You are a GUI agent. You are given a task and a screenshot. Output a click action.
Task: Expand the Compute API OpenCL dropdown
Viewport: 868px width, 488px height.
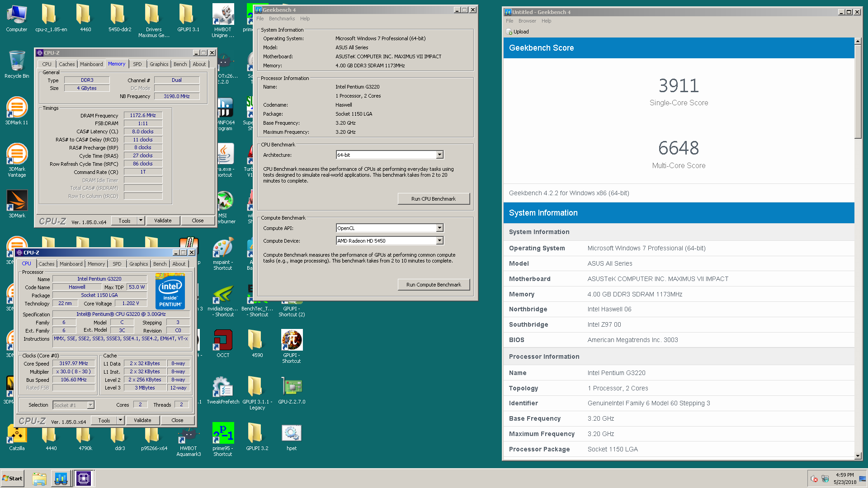click(x=439, y=228)
